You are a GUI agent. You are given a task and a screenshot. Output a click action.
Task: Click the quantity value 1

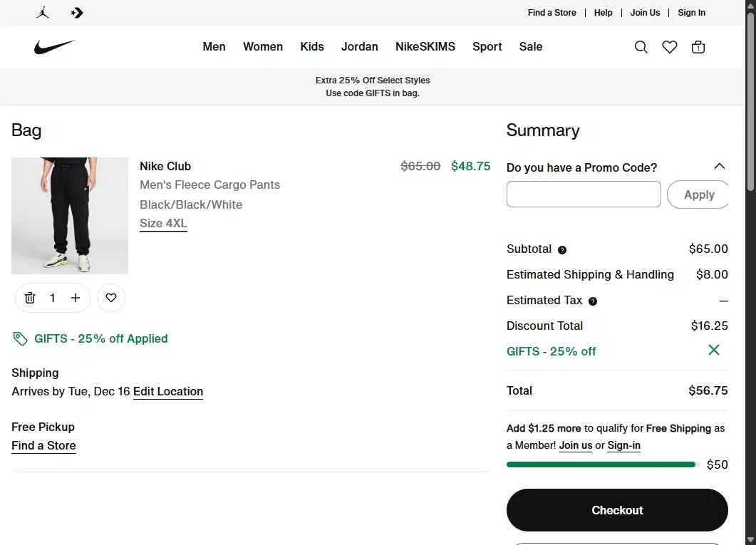(53, 298)
